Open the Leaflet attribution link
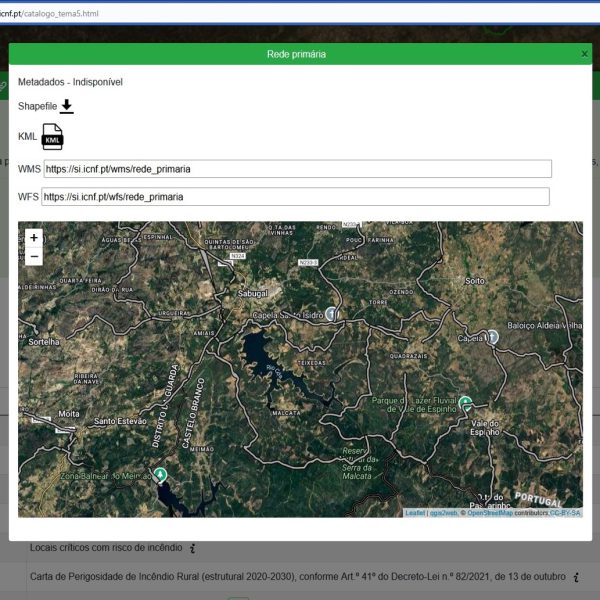 (415, 513)
